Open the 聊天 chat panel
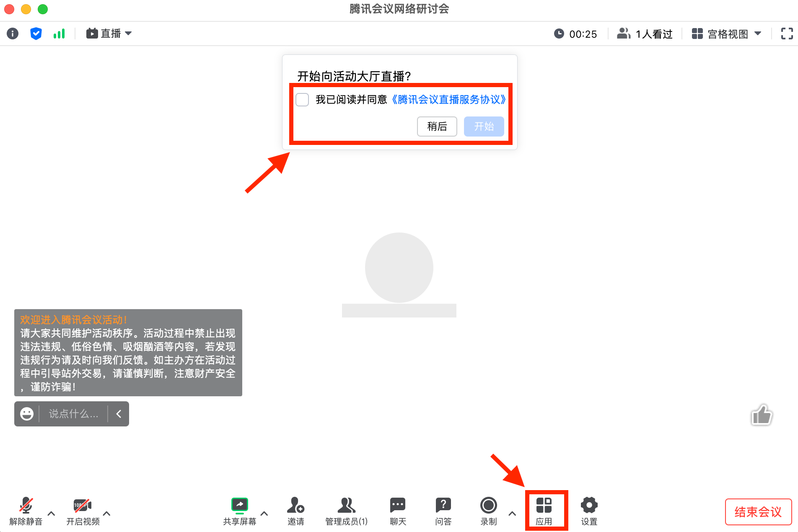Viewport: 798px width, 532px height. click(x=398, y=511)
